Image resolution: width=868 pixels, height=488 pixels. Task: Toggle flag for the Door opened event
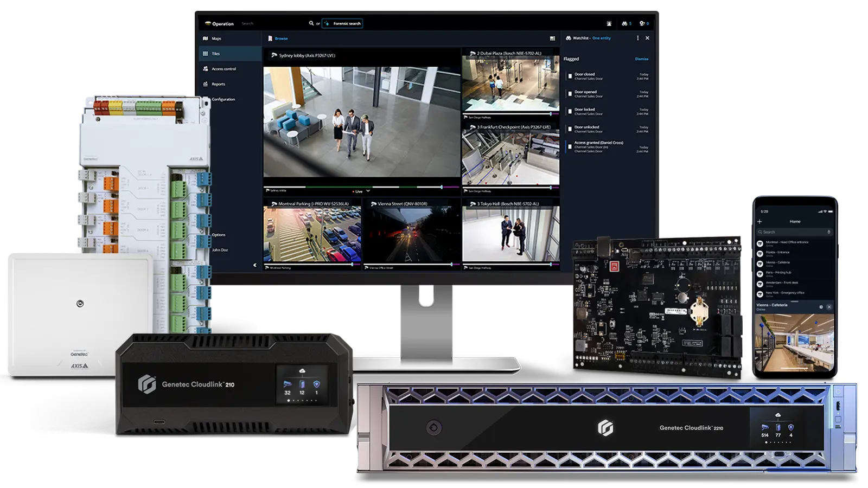(x=570, y=94)
